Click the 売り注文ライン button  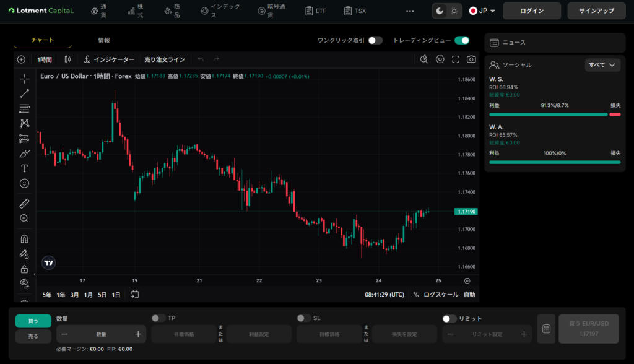coord(165,59)
